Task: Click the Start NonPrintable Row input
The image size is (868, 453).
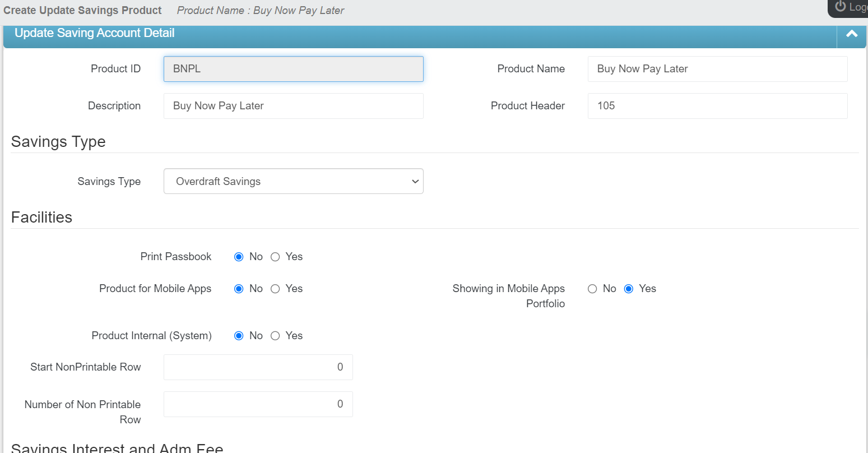Action: [258, 367]
